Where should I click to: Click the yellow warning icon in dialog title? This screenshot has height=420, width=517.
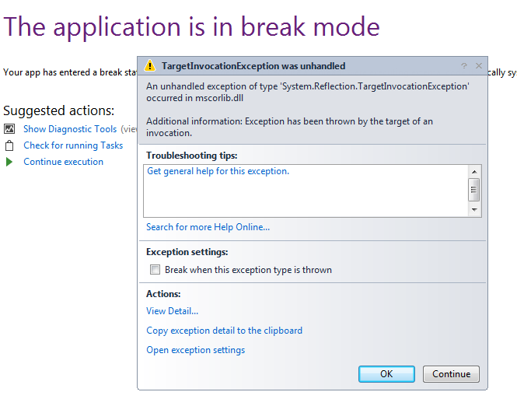[x=151, y=66]
